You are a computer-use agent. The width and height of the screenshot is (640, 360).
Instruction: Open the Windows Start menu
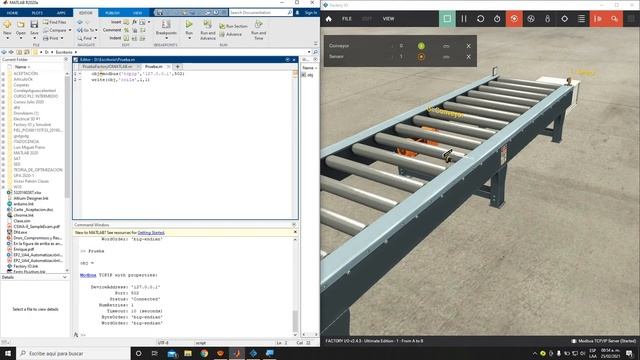[x=8, y=353]
